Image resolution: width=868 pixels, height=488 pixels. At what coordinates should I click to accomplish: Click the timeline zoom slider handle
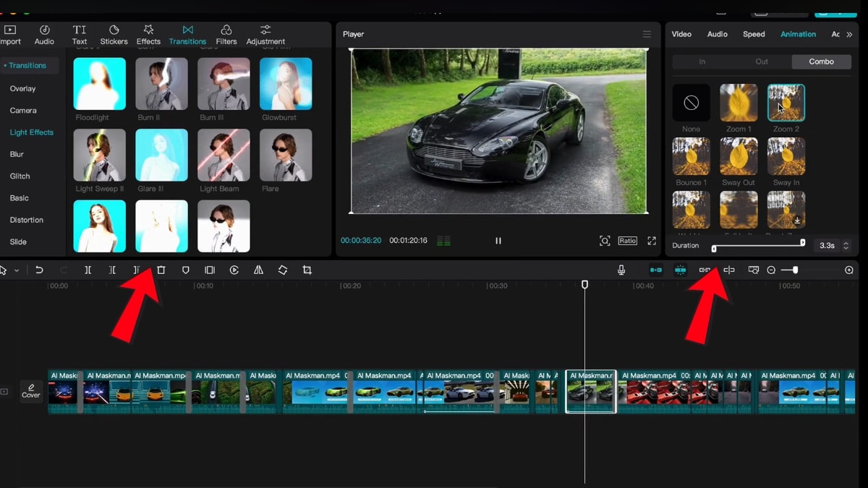tap(795, 270)
